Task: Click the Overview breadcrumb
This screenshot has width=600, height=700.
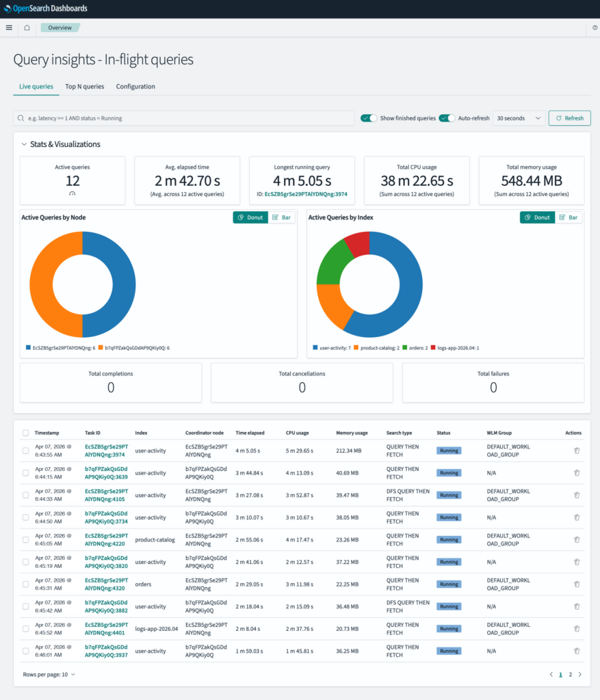Action: 60,27
